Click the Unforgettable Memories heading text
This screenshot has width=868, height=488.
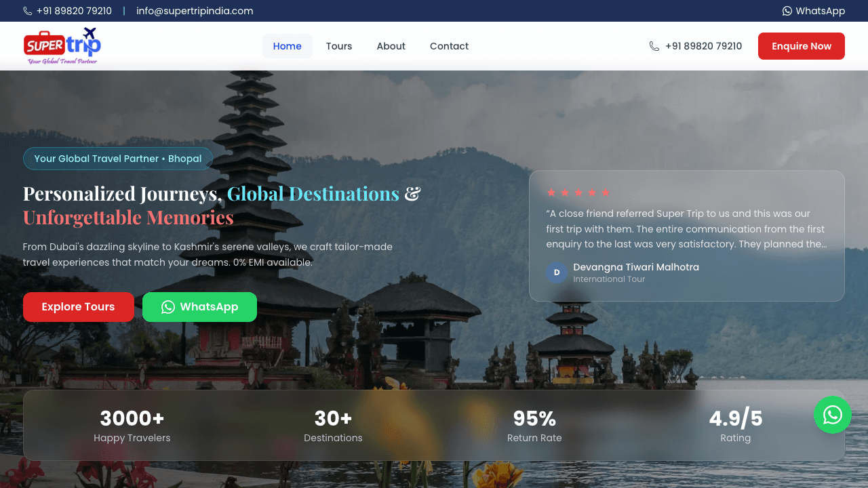click(x=128, y=218)
